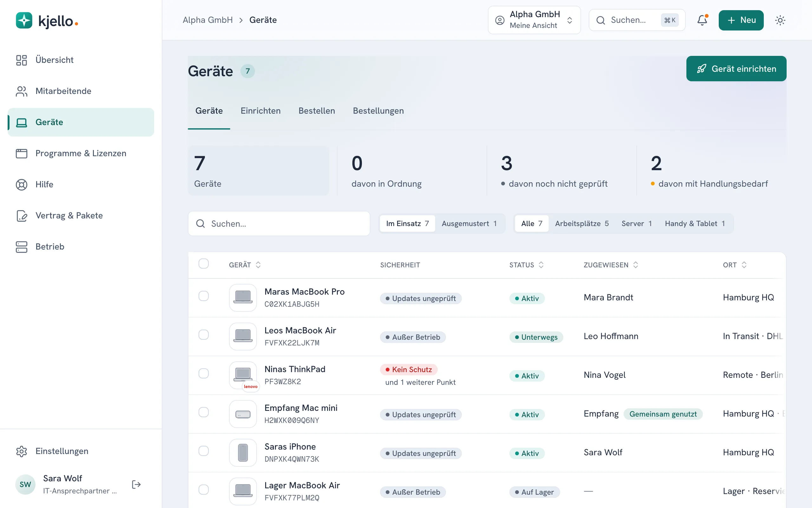Open Betrieb in the sidebar
Image resolution: width=812 pixels, height=508 pixels.
(81, 247)
